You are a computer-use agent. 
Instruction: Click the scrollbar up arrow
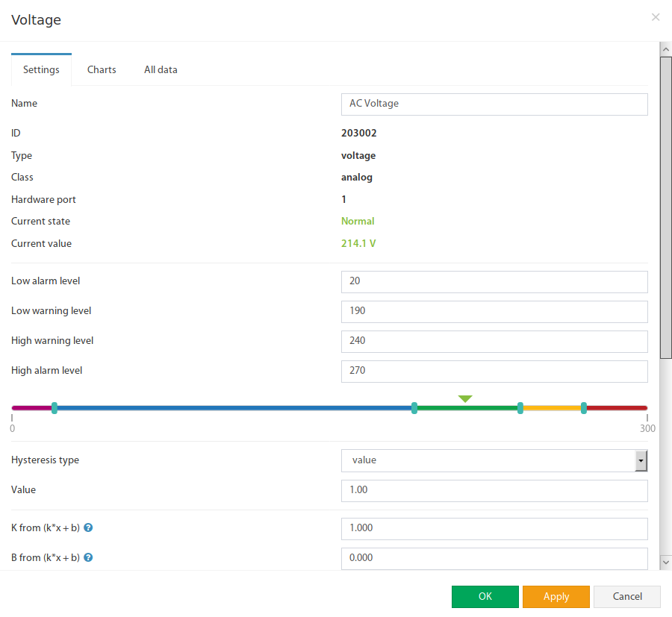coord(665,49)
